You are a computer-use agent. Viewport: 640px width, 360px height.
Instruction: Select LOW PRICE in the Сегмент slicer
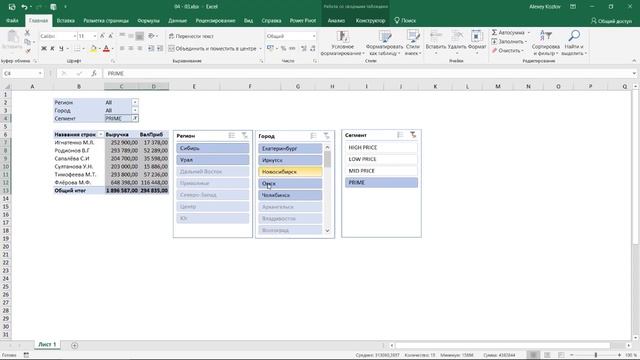click(x=381, y=159)
